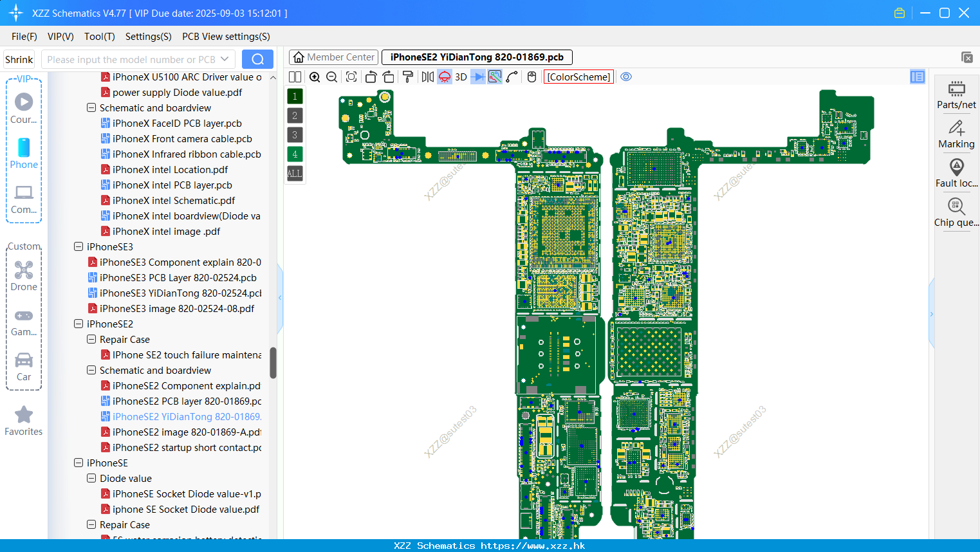Select the paint roller tool
This screenshot has height=552, width=980.
tap(408, 77)
